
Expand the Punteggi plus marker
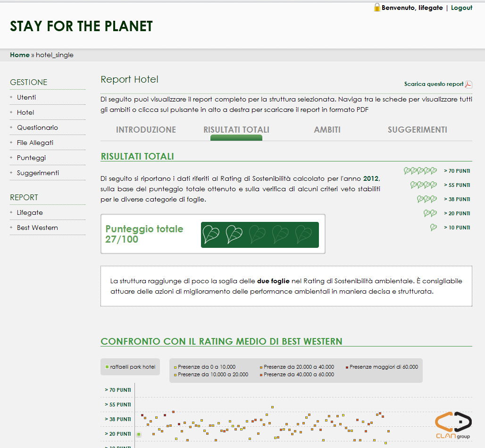point(11,158)
